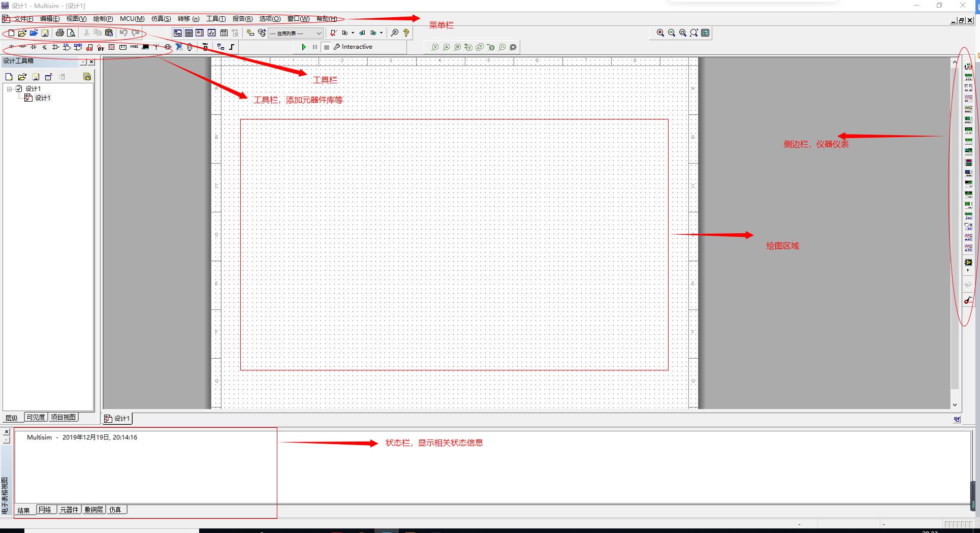Switch to the 可见度 tab
This screenshot has height=533, width=980.
[x=35, y=417]
